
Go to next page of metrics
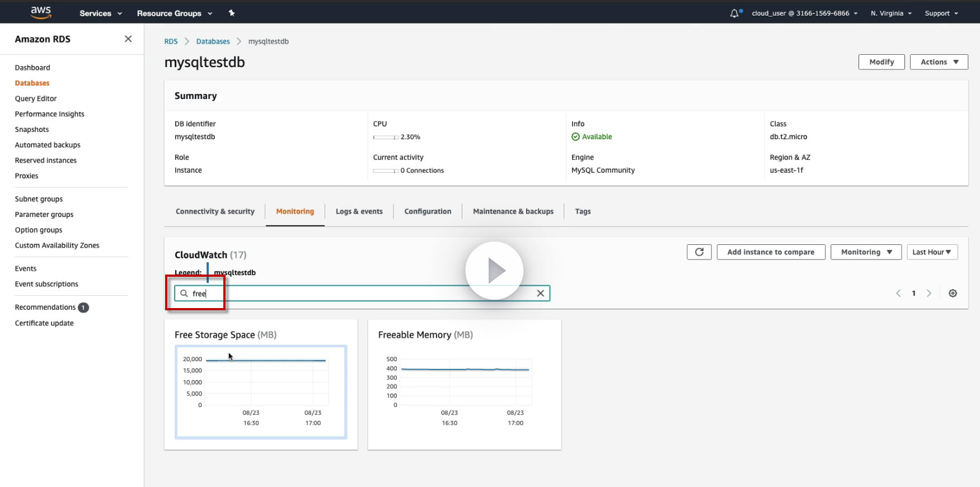929,294
